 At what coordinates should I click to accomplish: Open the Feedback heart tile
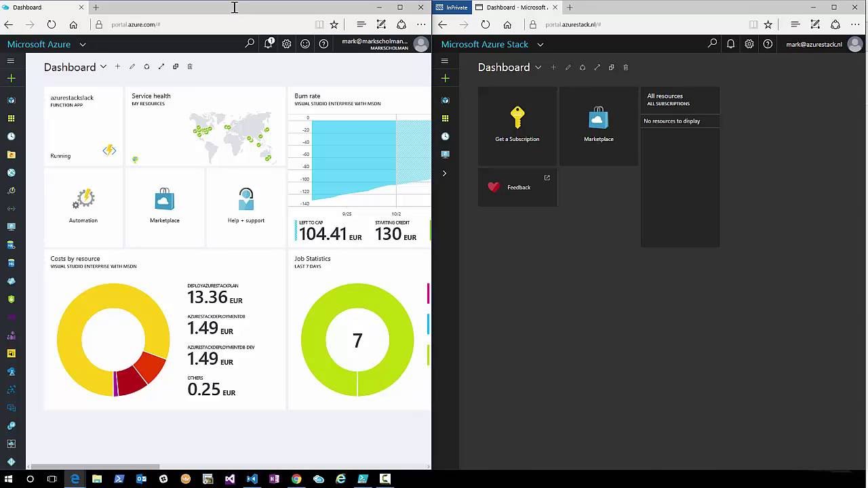coord(517,187)
